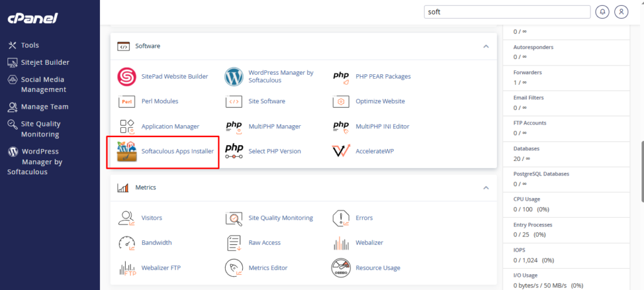This screenshot has height=290, width=644.
Task: Click the "0 / 1,024 (0%)" IOPS value
Action: click(533, 260)
